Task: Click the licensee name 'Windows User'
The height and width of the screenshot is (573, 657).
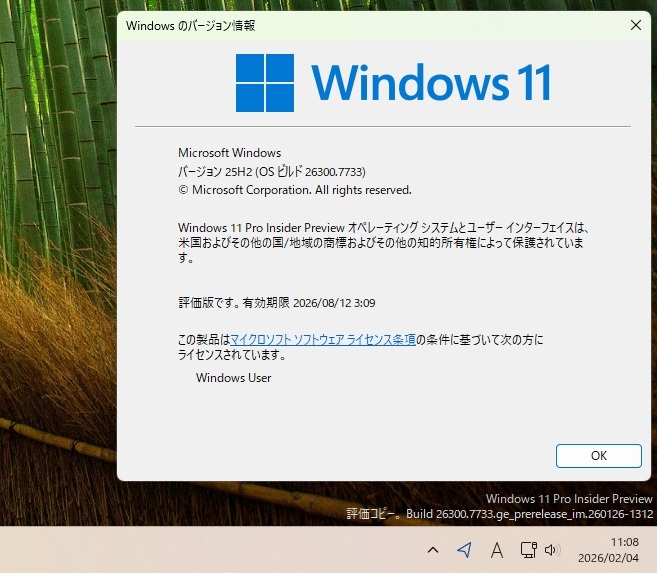Action: (x=233, y=378)
